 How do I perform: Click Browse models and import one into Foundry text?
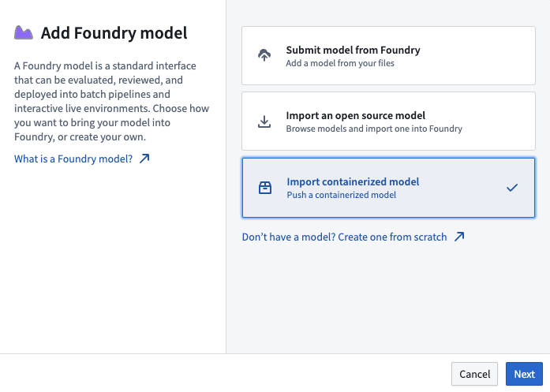tap(374, 129)
